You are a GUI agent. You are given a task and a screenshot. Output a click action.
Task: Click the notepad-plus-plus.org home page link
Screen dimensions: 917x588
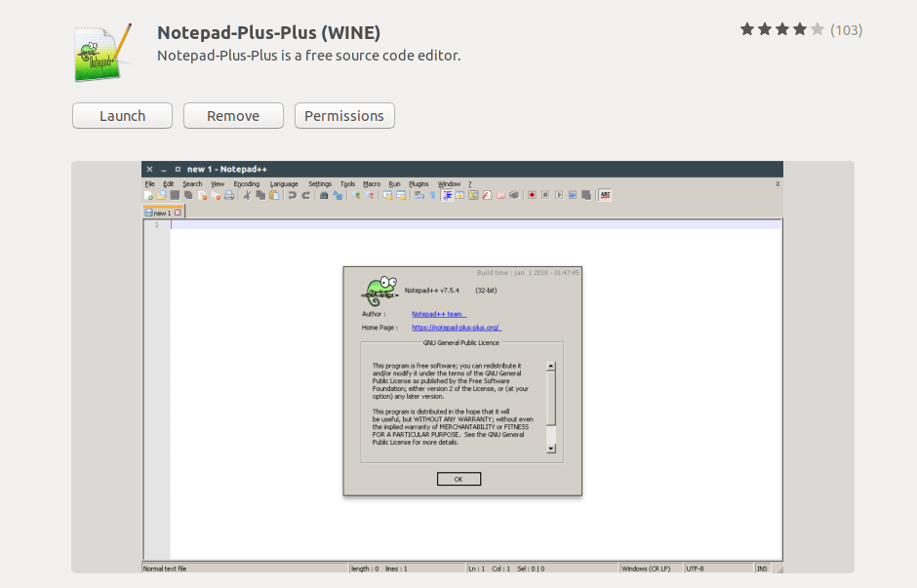point(455,328)
